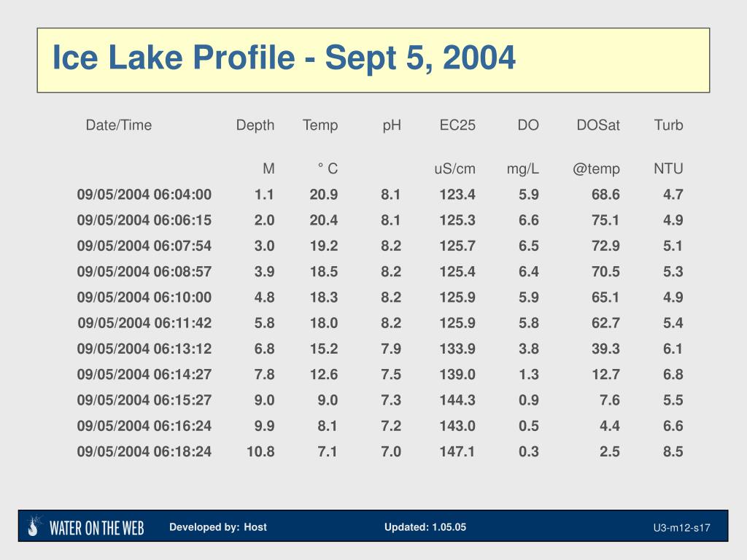Click the Date/Time column header
The width and height of the screenshot is (747, 560).
119,125
